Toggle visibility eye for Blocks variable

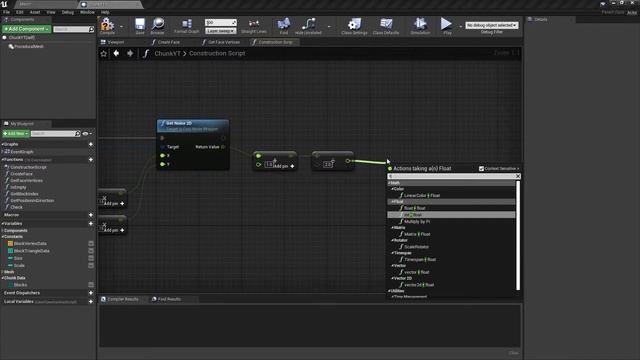[91, 284]
